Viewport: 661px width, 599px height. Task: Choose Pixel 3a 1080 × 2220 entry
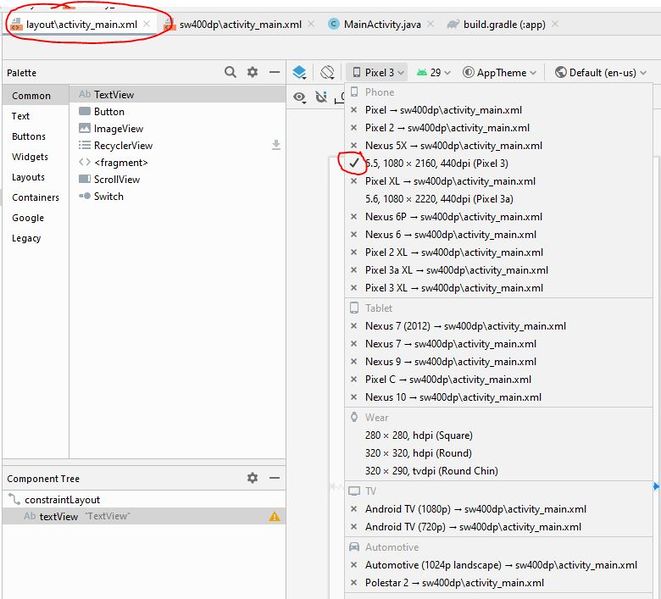click(x=499, y=199)
